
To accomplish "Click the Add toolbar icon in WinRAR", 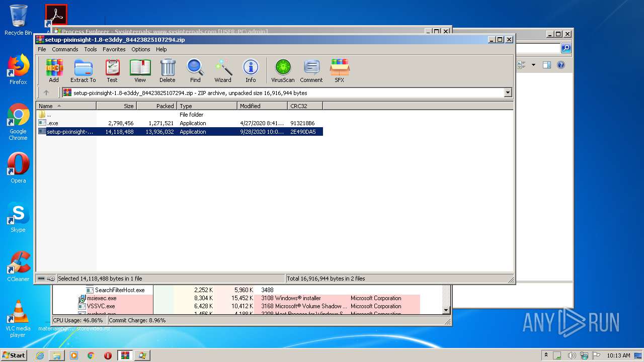I will [x=54, y=70].
